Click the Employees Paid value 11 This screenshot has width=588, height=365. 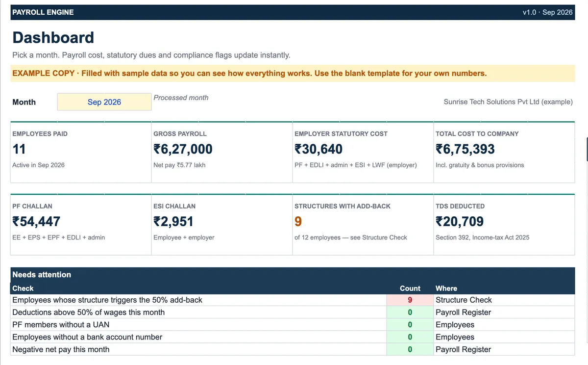click(19, 149)
